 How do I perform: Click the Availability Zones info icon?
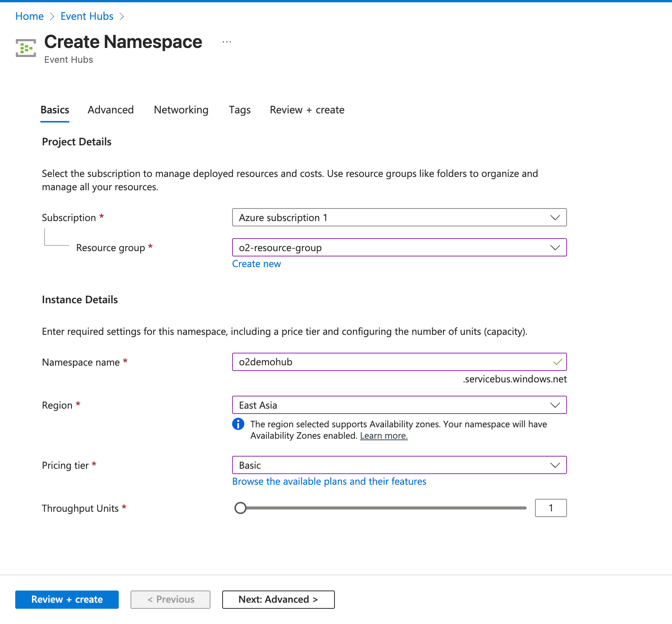tap(238, 424)
